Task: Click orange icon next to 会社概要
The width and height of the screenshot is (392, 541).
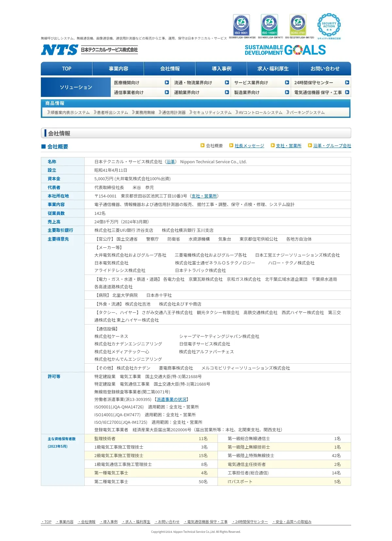Action: (x=203, y=146)
